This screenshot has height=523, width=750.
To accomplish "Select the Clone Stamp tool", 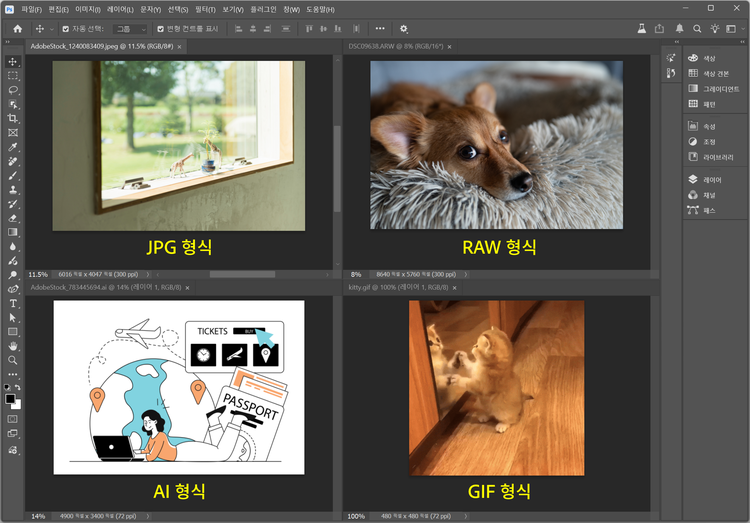I will click(12, 189).
